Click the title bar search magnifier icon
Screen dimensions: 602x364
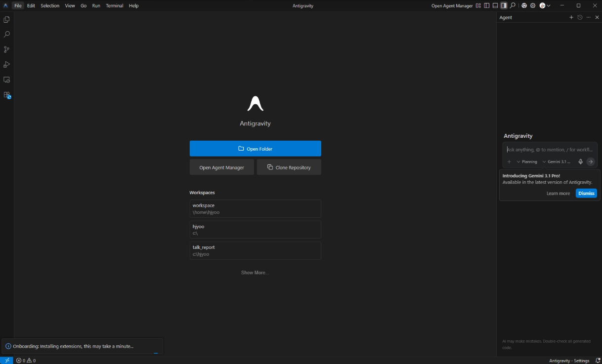(x=513, y=5)
